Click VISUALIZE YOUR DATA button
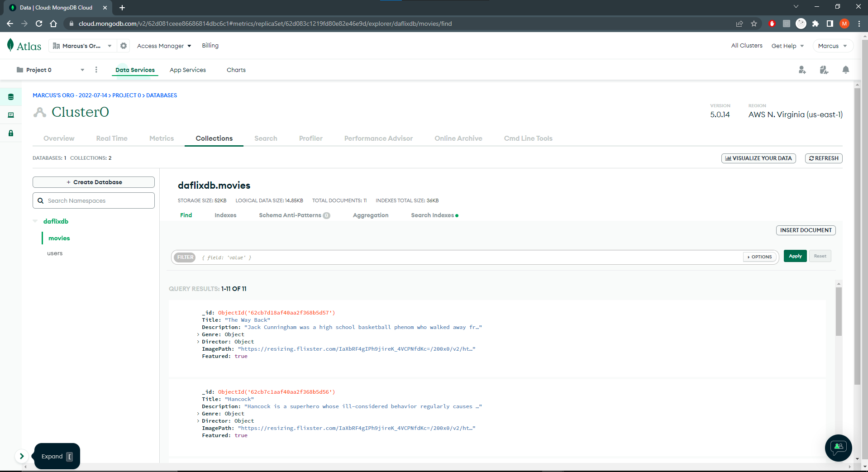The width and height of the screenshot is (868, 472). (x=758, y=158)
